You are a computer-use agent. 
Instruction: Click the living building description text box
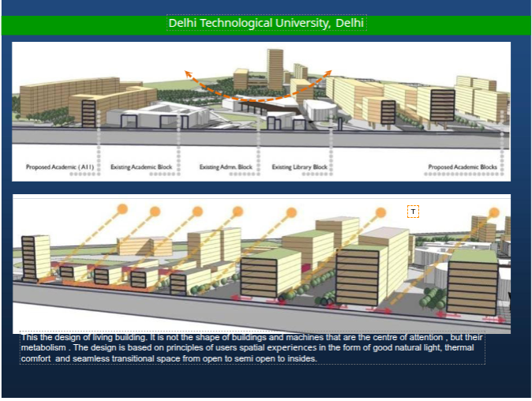pyautogui.click(x=252, y=348)
